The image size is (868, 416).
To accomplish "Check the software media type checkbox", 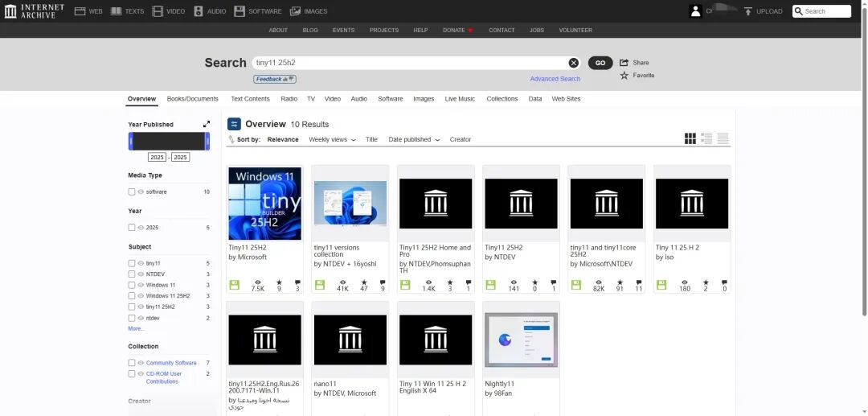I will (132, 192).
